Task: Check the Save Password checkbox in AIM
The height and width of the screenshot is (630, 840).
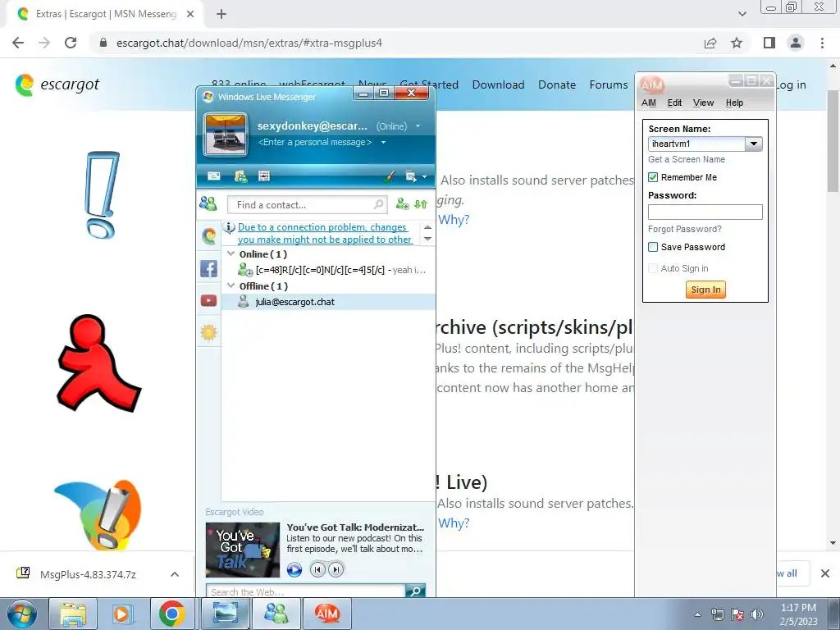Action: click(x=653, y=247)
